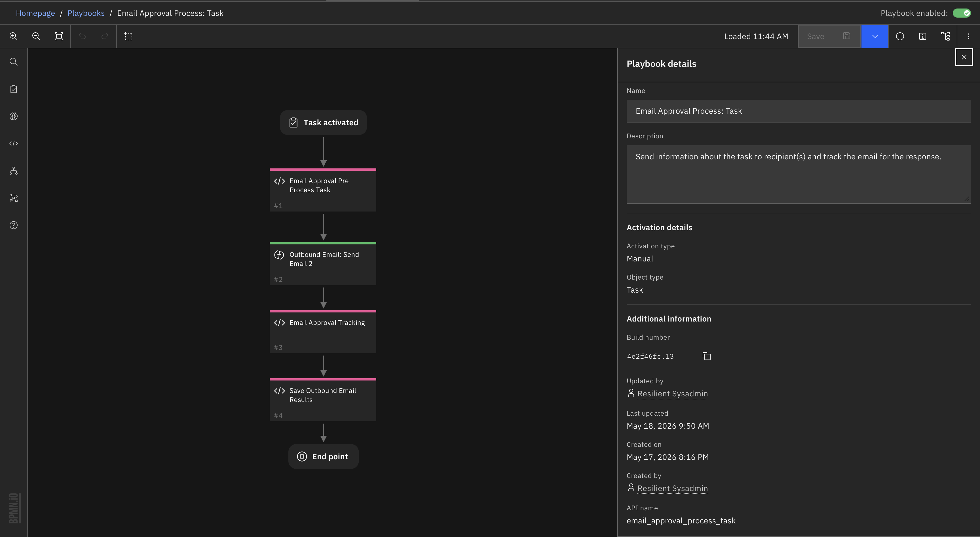The image size is (980, 537).
Task: Open the sub-playbooks icon in left sidebar
Action: pos(14,198)
